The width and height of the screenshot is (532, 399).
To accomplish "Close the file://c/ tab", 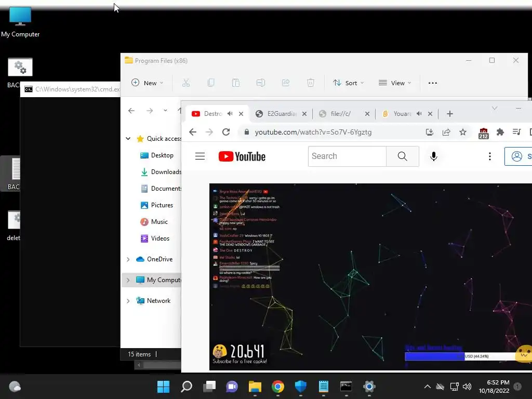I will point(367,114).
